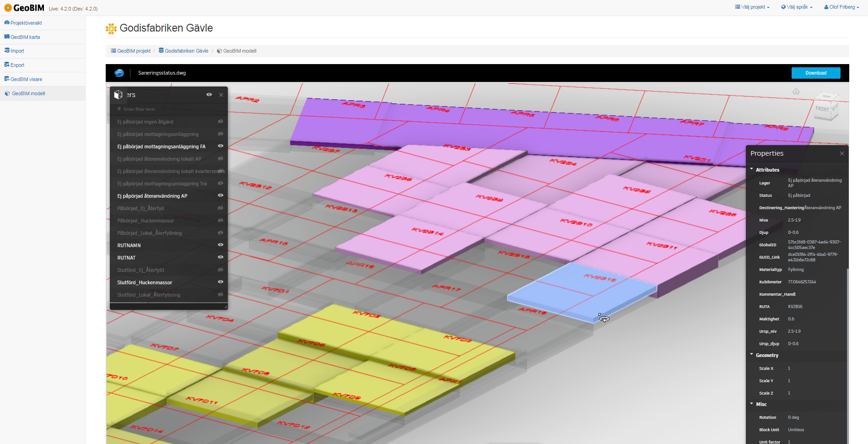Click the layers panel cube icon
868x444 pixels.
click(x=118, y=95)
